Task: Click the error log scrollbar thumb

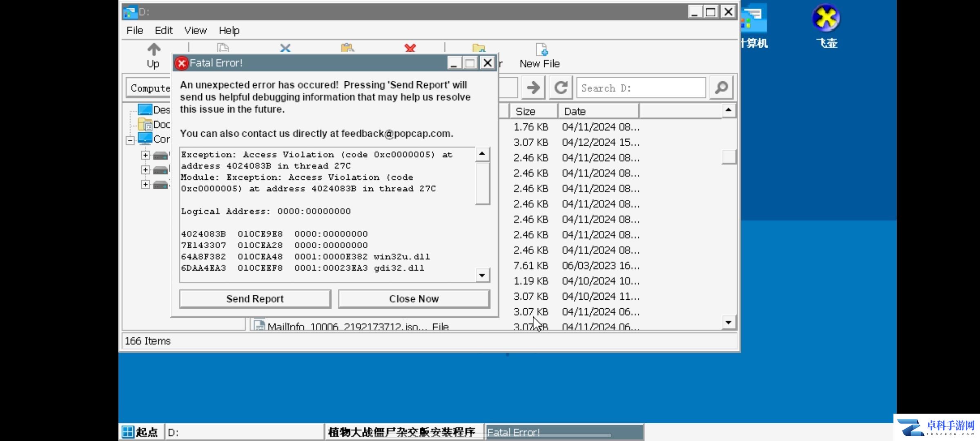Action: tap(482, 183)
